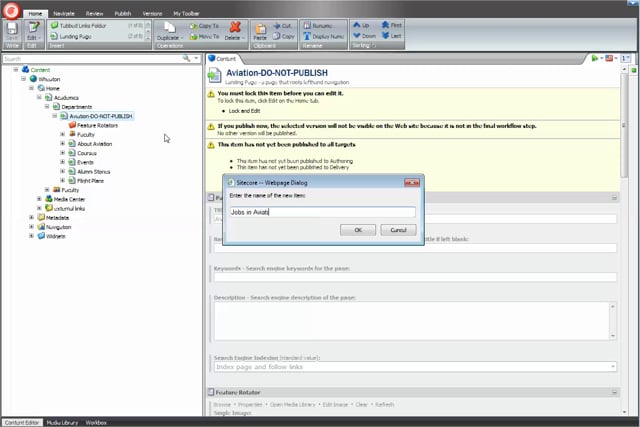
Task: Click the Sitecore logo button
Action: (x=12, y=12)
